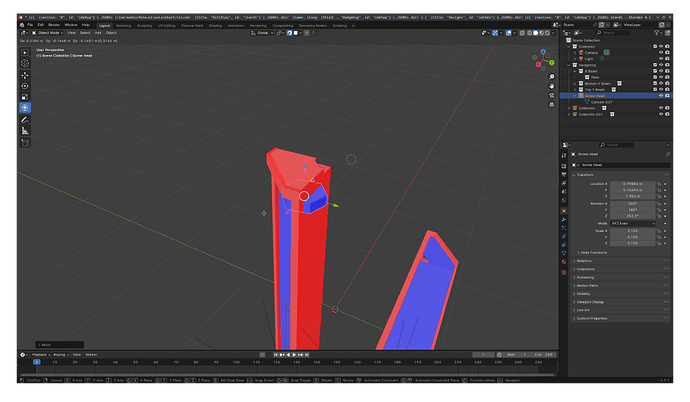Image resolution: width=690 pixels, height=402 pixels.
Task: Select the Annotate tool
Action: [x=25, y=120]
